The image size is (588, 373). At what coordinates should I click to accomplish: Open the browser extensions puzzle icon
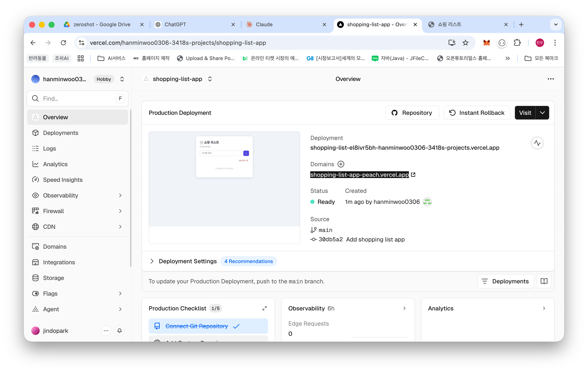[517, 43]
